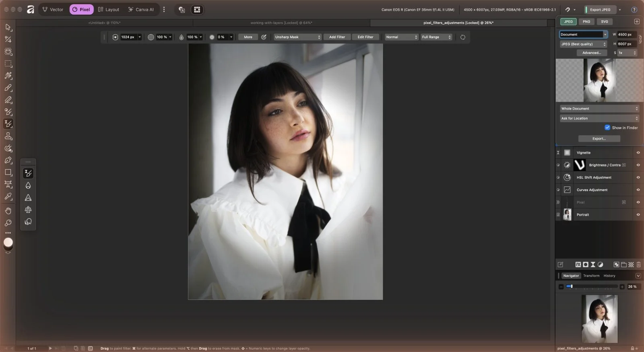Choose the color picker eyedropper tool

click(x=8, y=196)
